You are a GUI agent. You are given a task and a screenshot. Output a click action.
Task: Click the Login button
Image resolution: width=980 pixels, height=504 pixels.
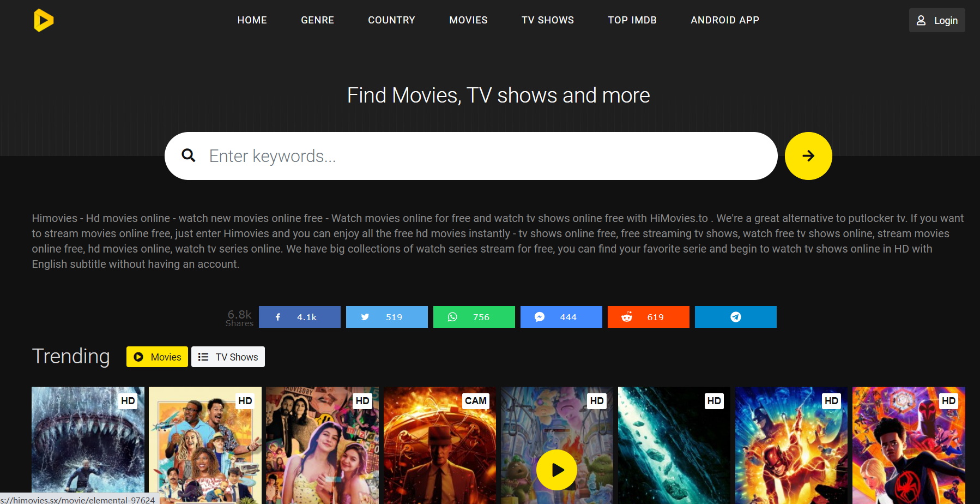937,20
